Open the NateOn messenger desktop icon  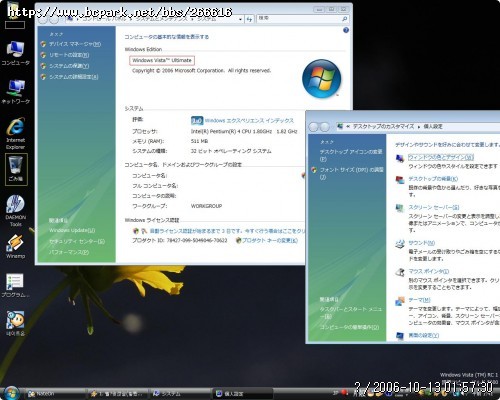[15, 323]
